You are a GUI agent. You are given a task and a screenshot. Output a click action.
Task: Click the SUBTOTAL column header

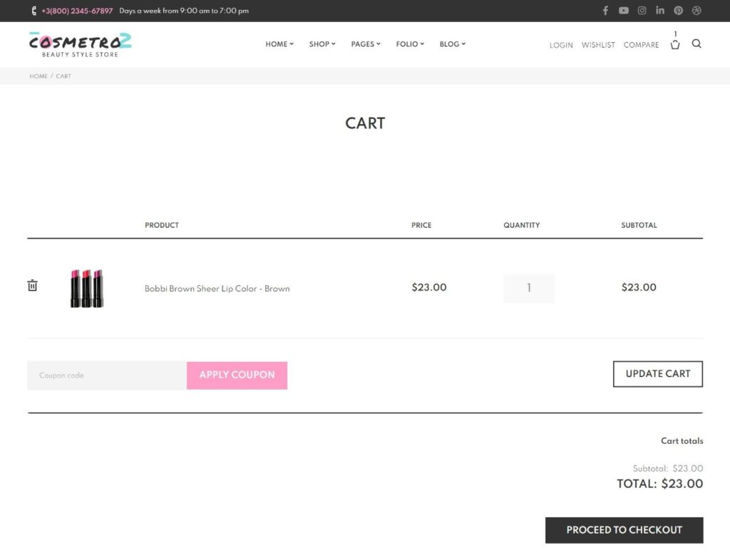(x=639, y=225)
